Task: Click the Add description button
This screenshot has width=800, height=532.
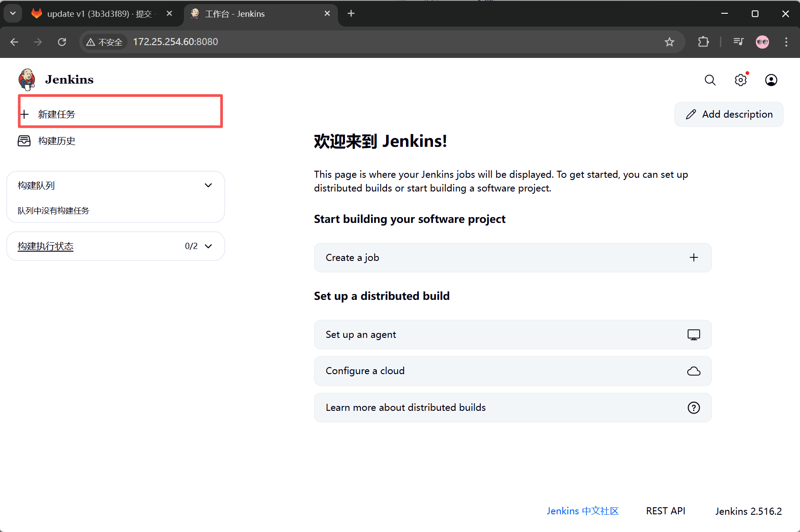Action: (x=729, y=115)
